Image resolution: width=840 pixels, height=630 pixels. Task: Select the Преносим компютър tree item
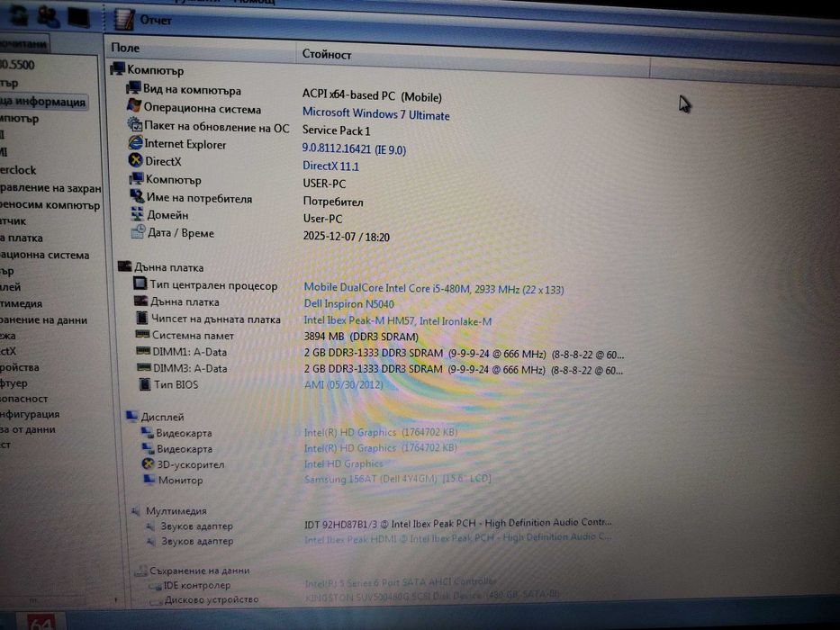[x=50, y=204]
